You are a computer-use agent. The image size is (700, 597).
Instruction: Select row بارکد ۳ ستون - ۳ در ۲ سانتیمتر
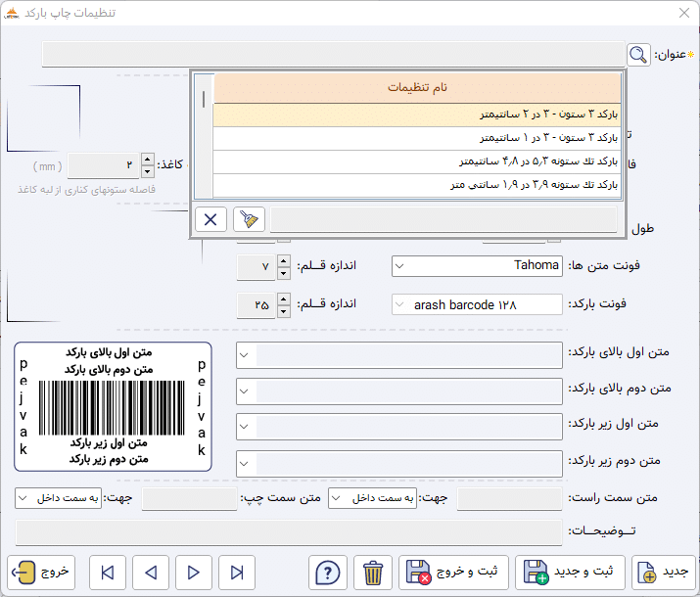(417, 115)
